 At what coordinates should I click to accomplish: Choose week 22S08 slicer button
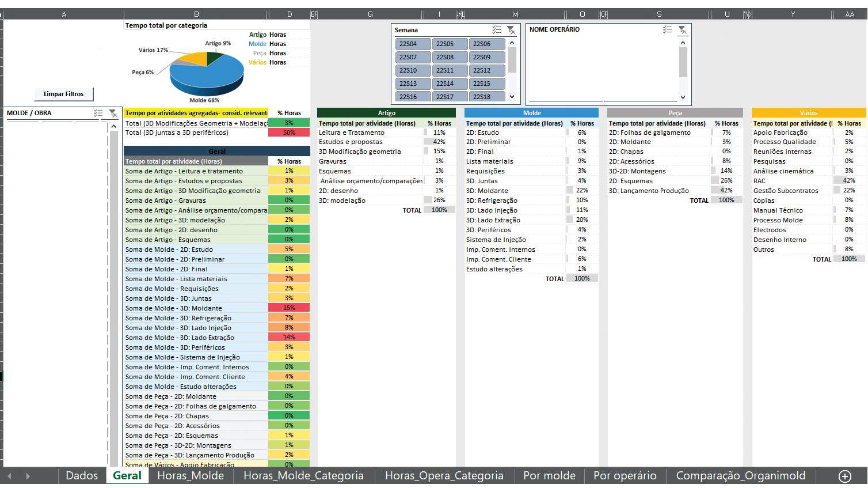[450, 57]
